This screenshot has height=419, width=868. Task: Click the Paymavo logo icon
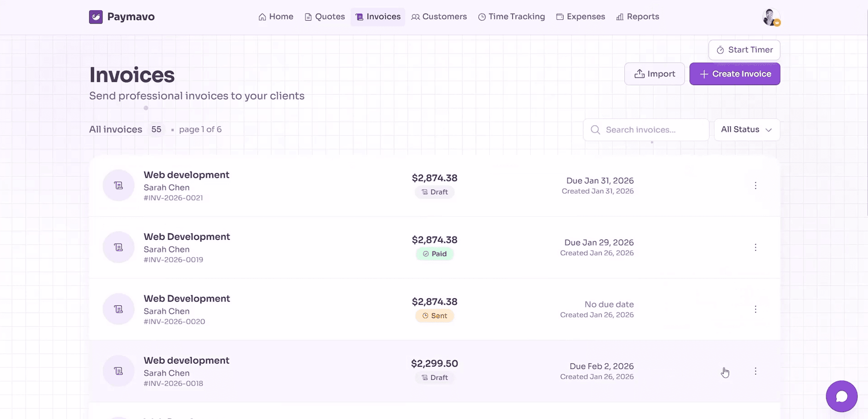point(96,17)
